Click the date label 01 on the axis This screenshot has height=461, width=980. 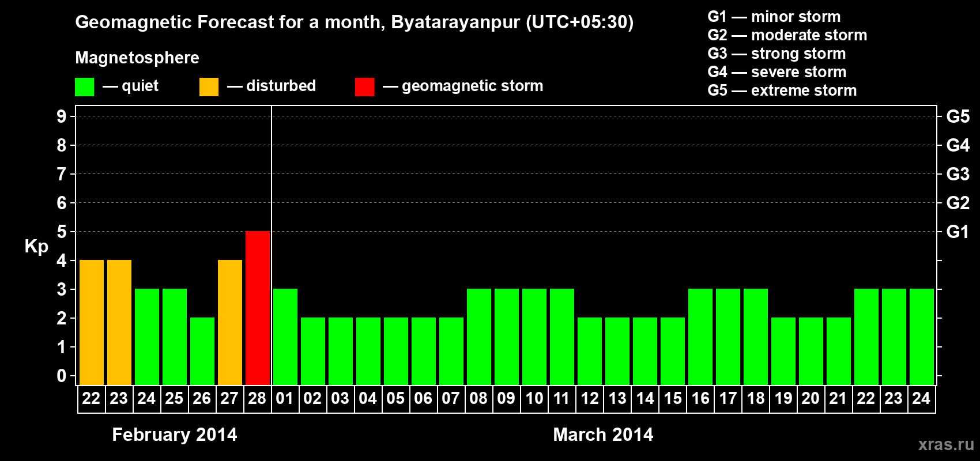[285, 398]
